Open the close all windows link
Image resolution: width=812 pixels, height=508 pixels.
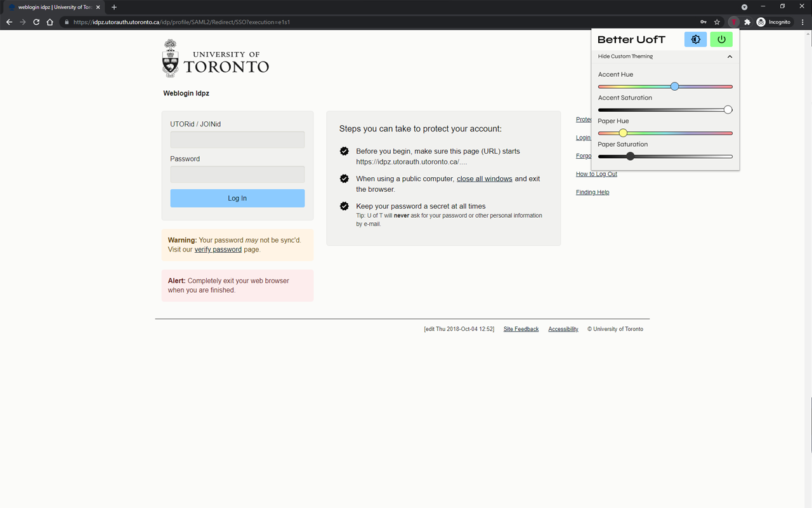(484, 179)
